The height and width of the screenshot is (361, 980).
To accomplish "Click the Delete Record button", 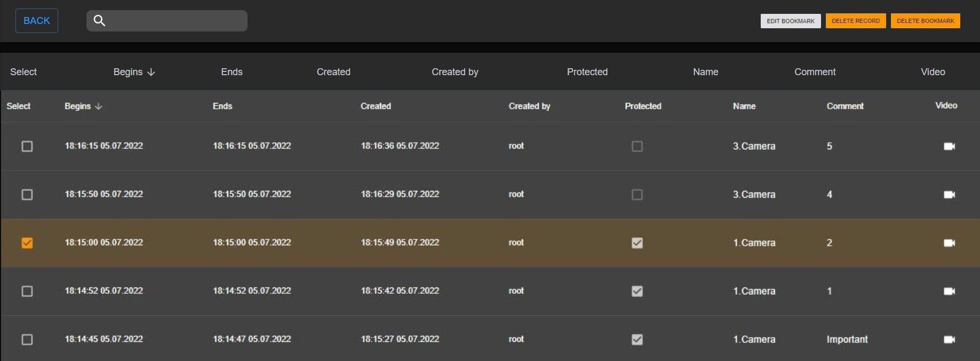I will (856, 21).
